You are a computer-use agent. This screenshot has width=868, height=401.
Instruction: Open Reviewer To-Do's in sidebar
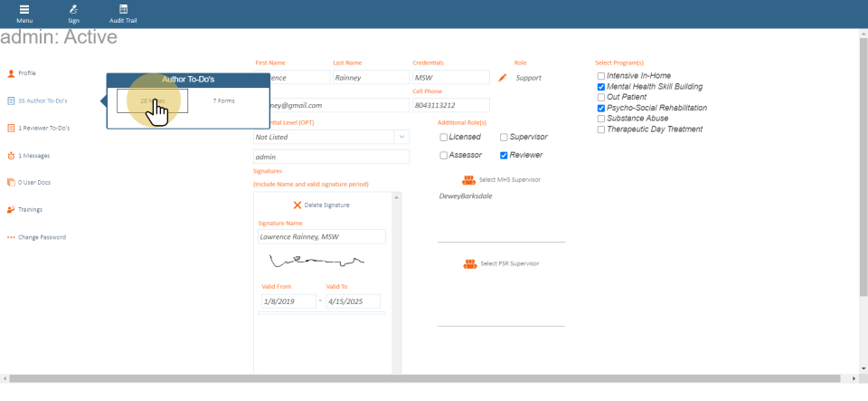pyautogui.click(x=43, y=129)
